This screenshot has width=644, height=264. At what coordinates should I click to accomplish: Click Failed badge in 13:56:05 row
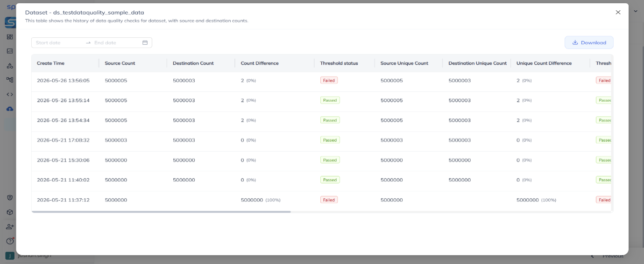(329, 80)
